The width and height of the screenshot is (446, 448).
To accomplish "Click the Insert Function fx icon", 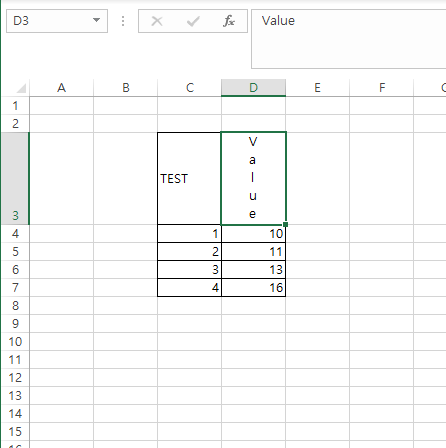I will pyautogui.click(x=229, y=21).
